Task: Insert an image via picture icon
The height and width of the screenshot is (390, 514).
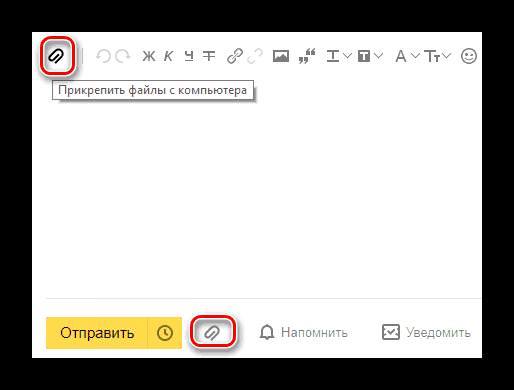Action: point(281,56)
